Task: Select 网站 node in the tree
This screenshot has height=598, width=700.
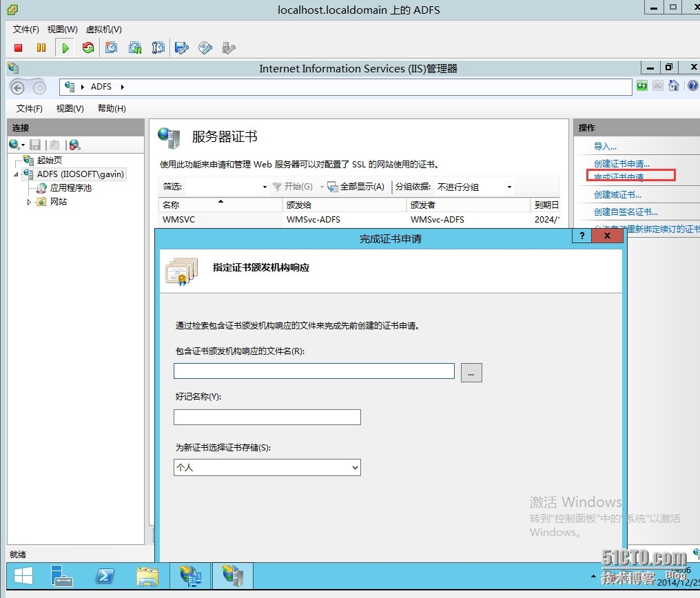Action: (59, 202)
